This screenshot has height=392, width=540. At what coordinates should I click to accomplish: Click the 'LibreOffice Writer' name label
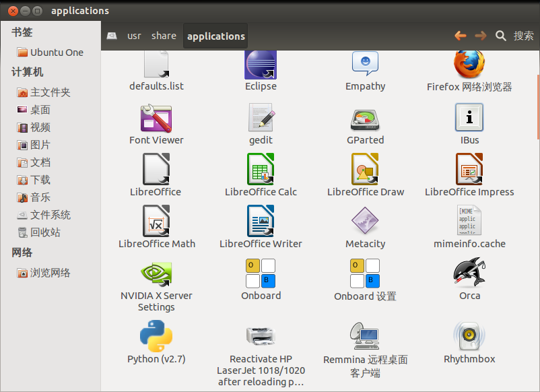261,244
